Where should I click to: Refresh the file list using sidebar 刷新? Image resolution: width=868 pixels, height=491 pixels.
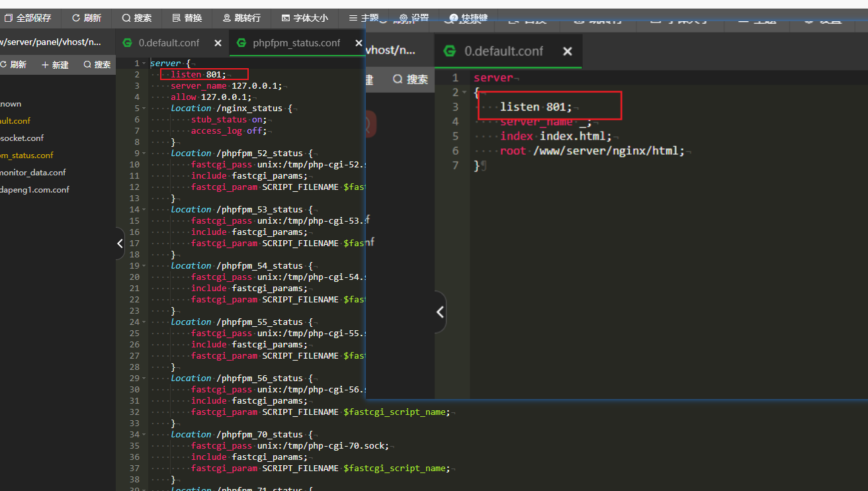pyautogui.click(x=13, y=64)
